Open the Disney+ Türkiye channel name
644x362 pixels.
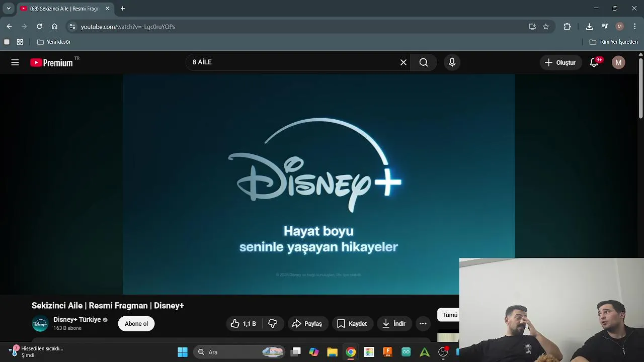tap(77, 320)
